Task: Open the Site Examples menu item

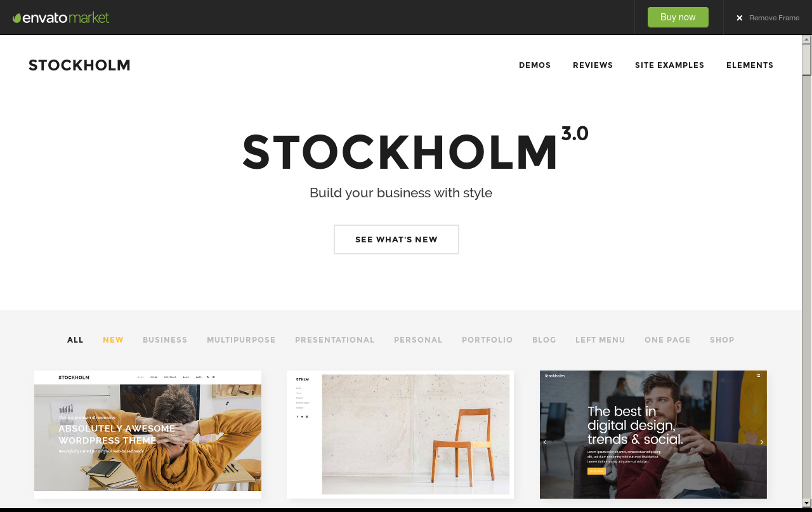Action: 669,65
